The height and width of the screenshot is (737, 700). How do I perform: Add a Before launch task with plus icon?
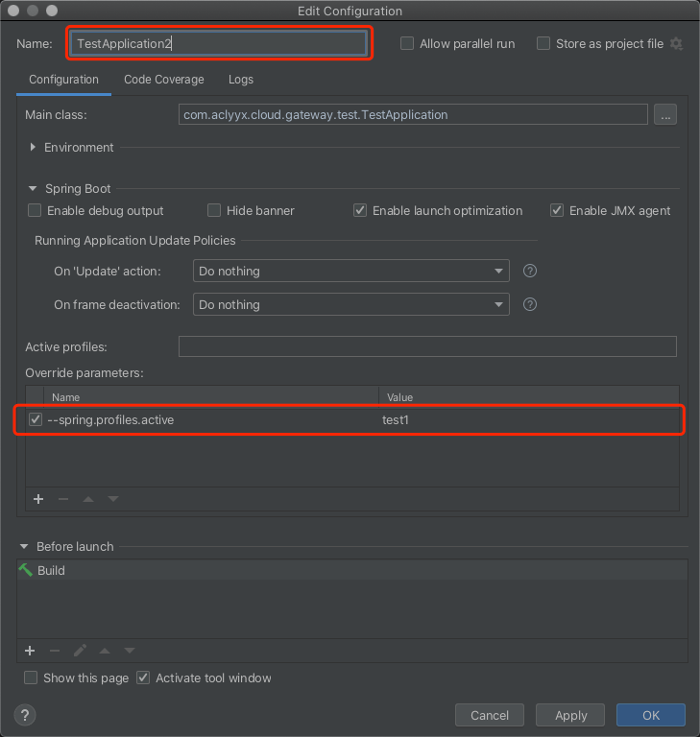point(30,650)
